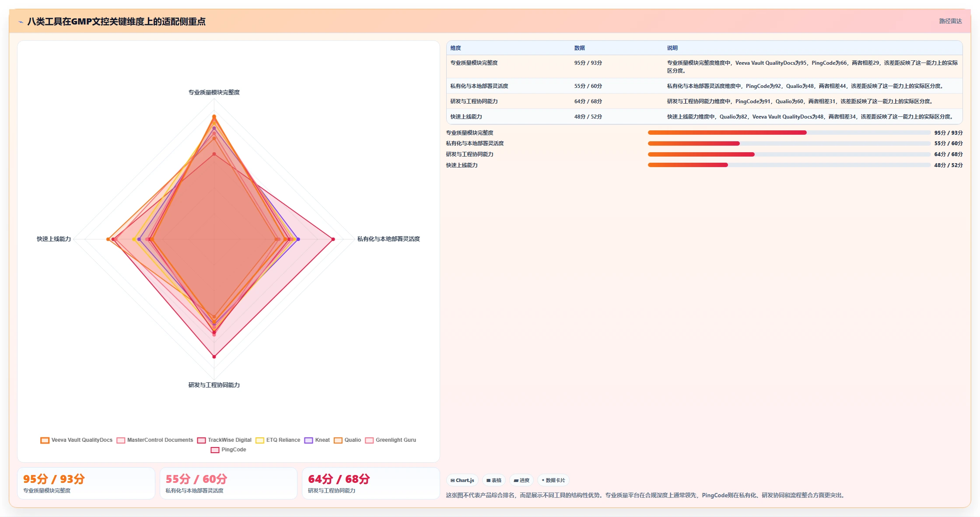The width and height of the screenshot is (980, 517).
Task: Click the Chart.js chip
Action: point(462,480)
